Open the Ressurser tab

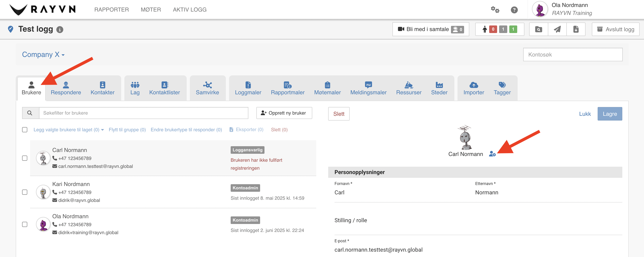[409, 88]
